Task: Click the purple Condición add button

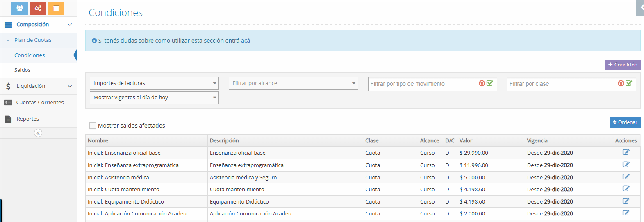Action: [x=623, y=65]
